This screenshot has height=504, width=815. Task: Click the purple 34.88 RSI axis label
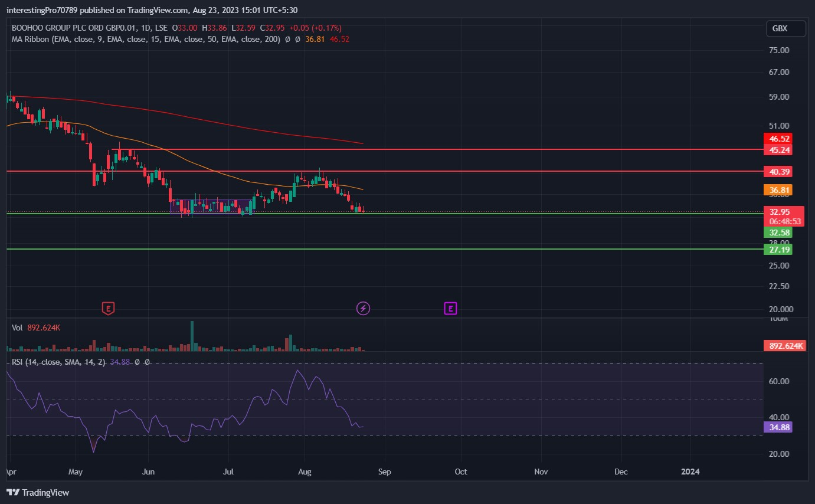777,427
